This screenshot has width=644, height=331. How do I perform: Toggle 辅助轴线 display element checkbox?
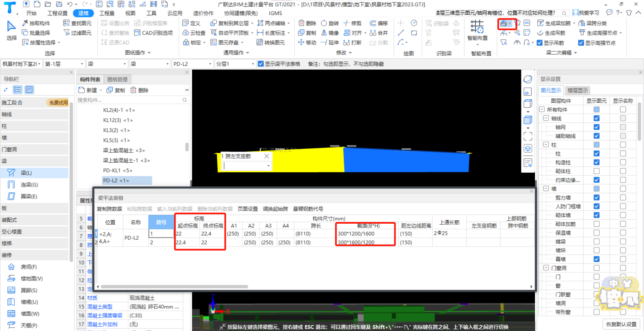point(596,136)
